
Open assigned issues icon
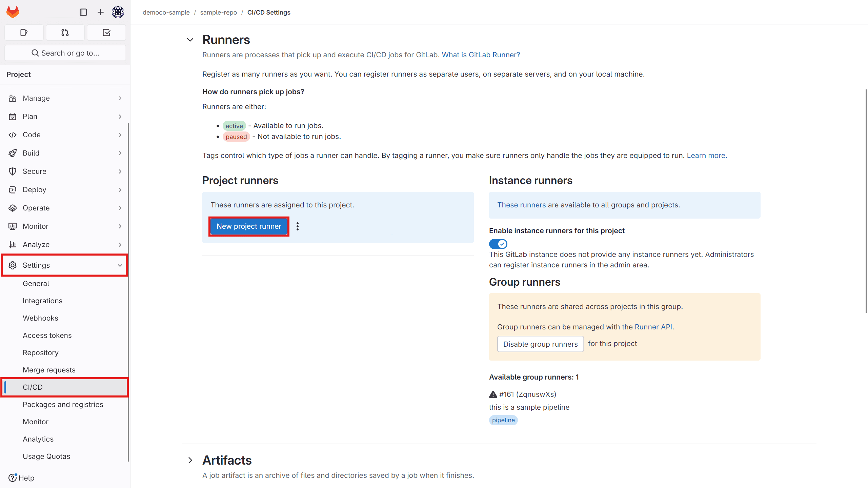[24, 33]
